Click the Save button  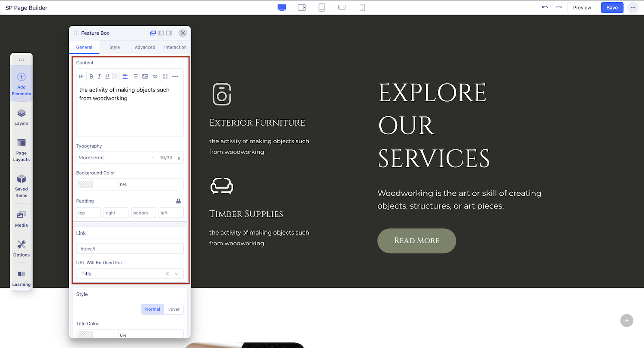pos(612,8)
